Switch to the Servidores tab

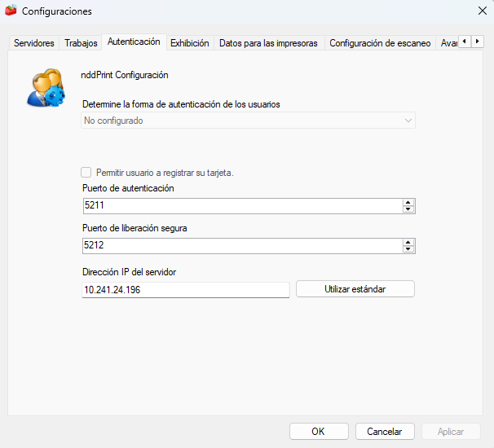(34, 43)
